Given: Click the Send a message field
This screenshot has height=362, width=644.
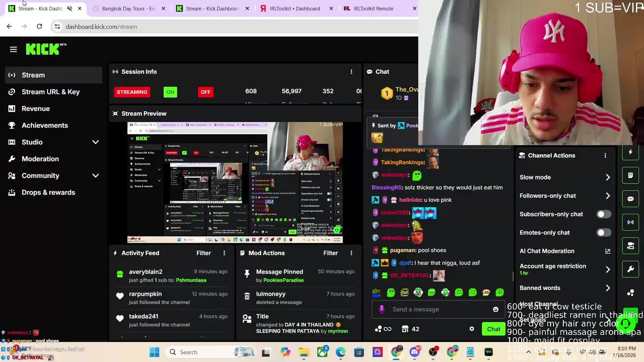Looking at the screenshot, I should tap(438, 309).
